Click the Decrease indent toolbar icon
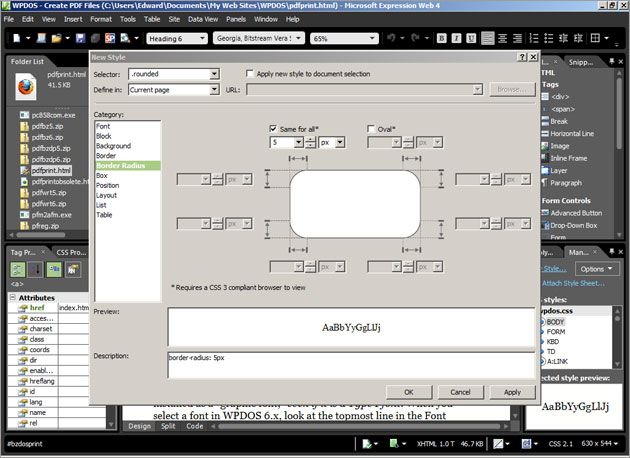 pos(563,38)
